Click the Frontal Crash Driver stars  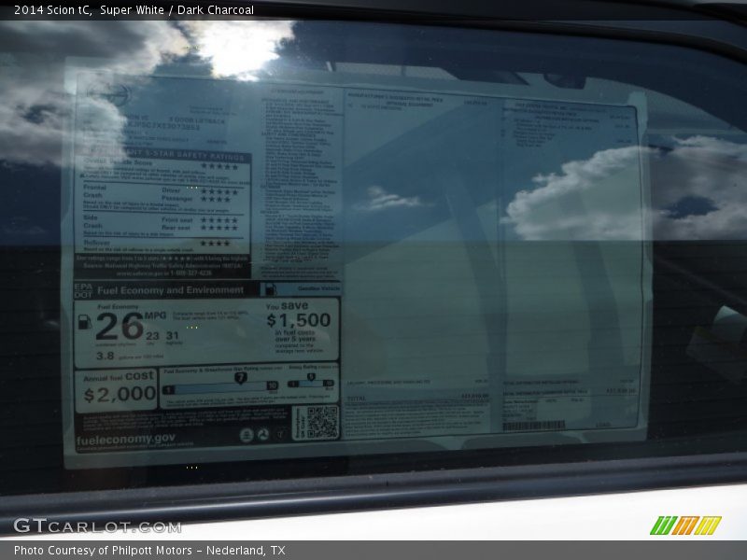pyautogui.click(x=219, y=192)
